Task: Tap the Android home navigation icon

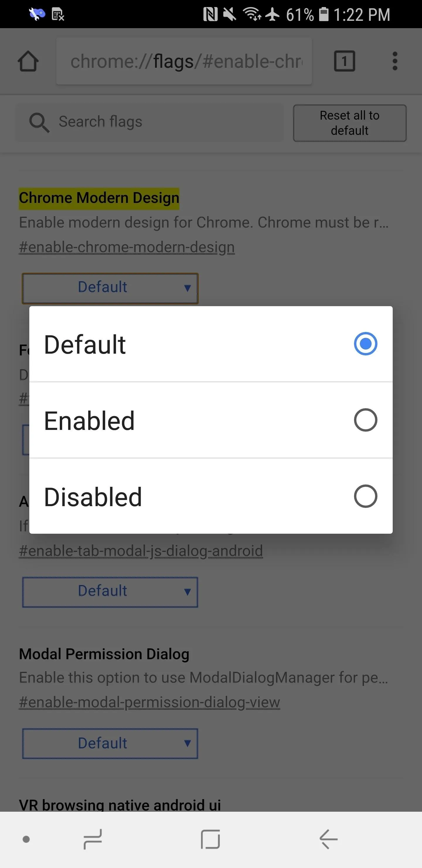Action: click(210, 839)
